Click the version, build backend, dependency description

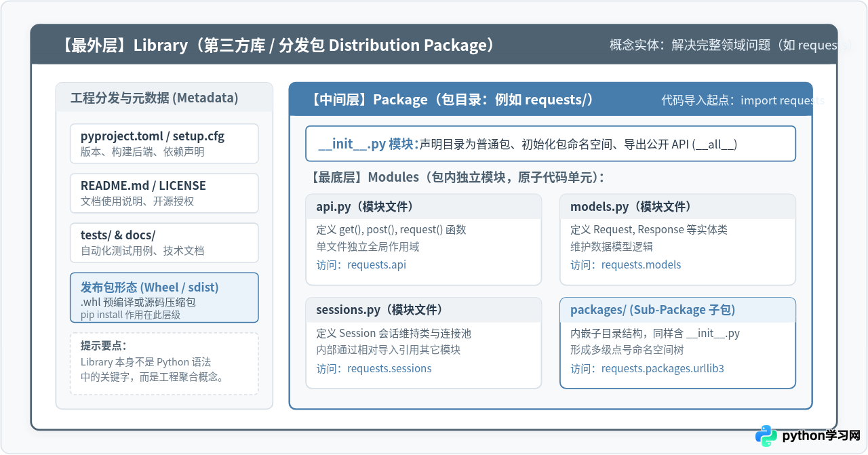[142, 152]
